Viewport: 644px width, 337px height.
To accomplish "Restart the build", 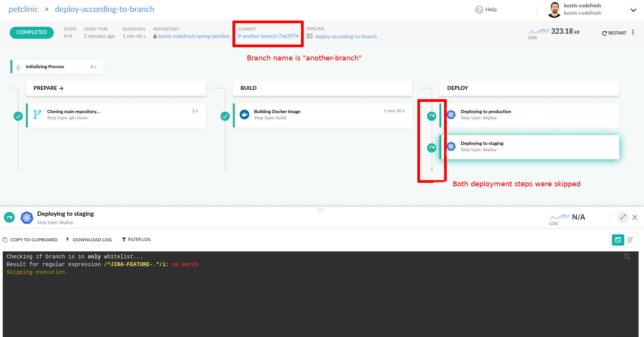I will (x=614, y=33).
